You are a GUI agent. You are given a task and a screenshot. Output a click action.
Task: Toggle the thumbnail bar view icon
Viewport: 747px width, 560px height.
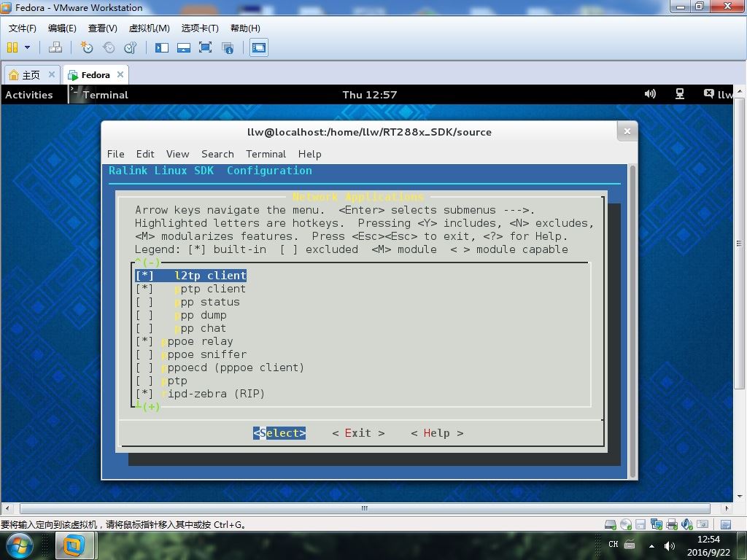184,47
